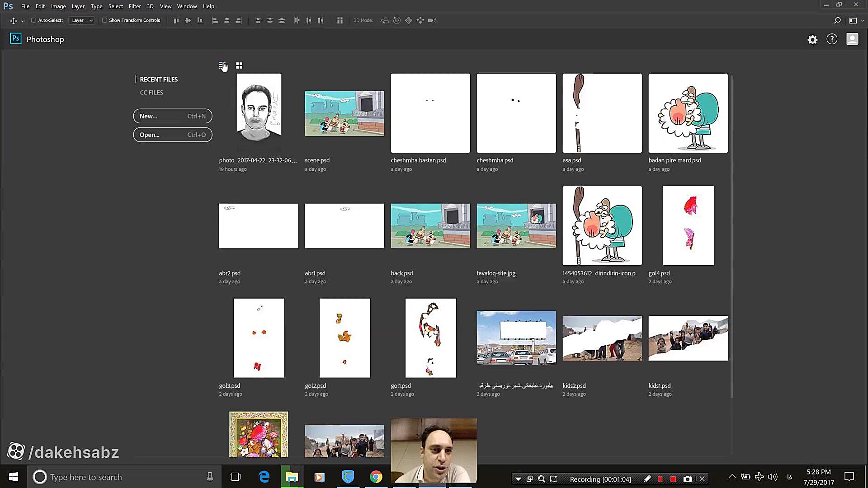Select the CC FILES tab

(151, 93)
